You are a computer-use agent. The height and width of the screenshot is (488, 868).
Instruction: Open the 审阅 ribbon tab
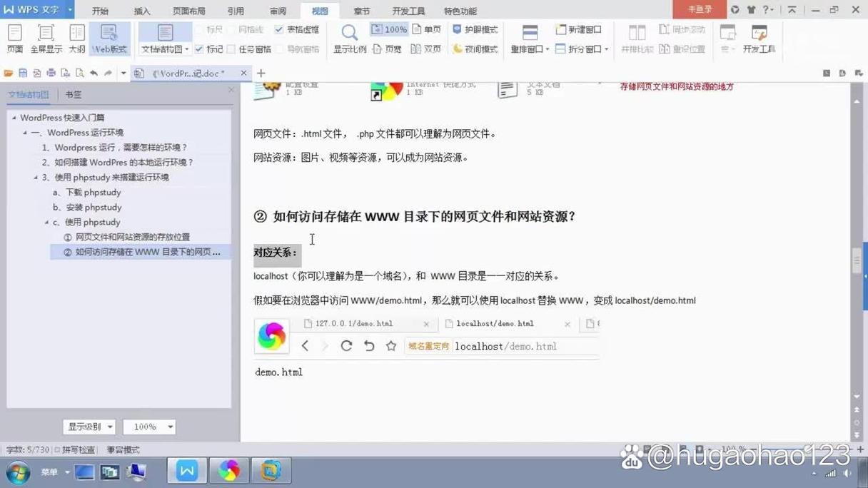[278, 11]
